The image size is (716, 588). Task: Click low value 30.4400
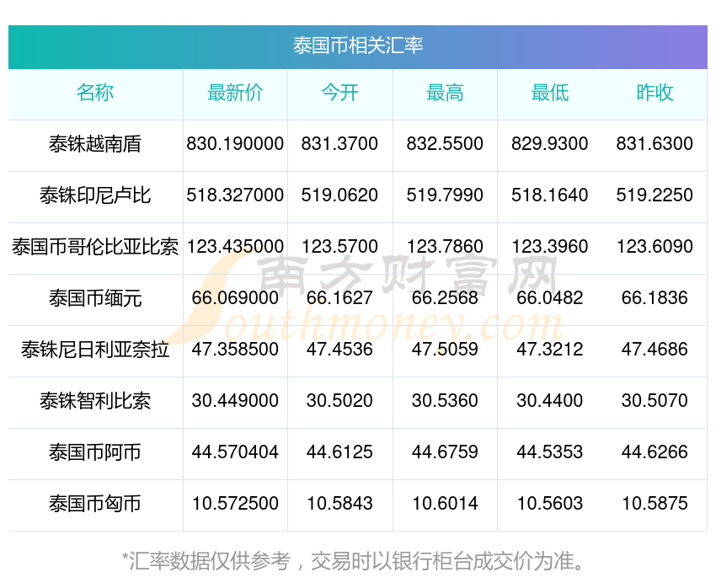coord(550,401)
